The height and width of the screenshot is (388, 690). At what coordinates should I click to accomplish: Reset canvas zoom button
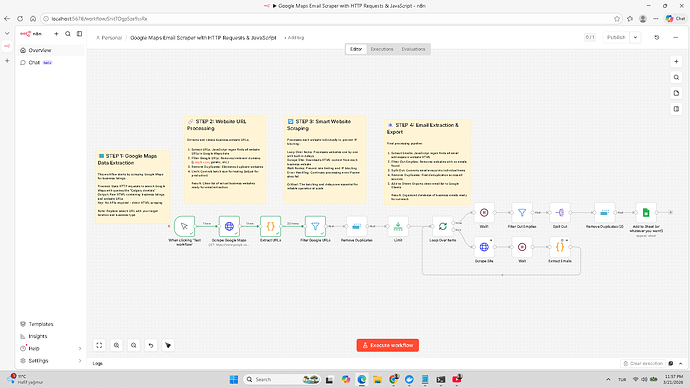coord(151,345)
